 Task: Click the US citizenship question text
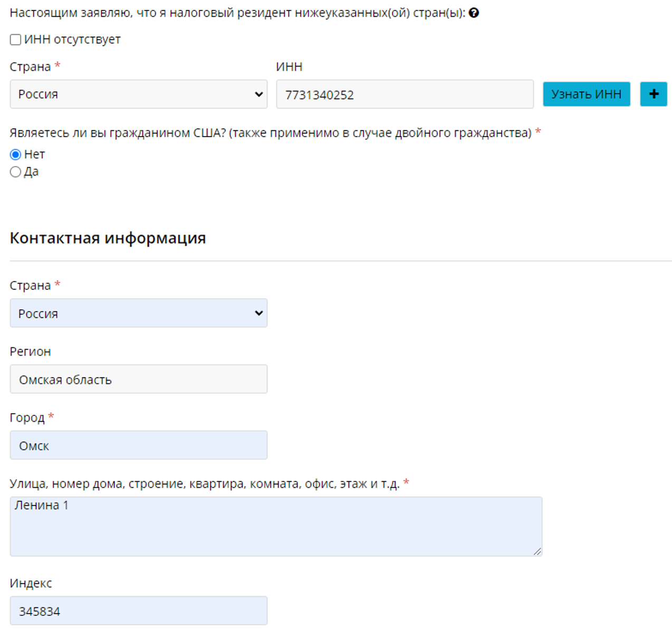point(271,133)
